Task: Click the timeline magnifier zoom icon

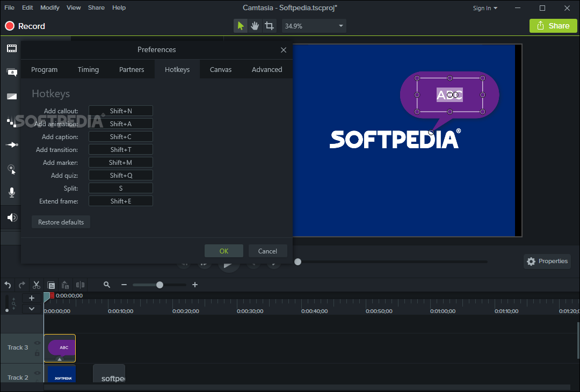Action: coord(107,285)
